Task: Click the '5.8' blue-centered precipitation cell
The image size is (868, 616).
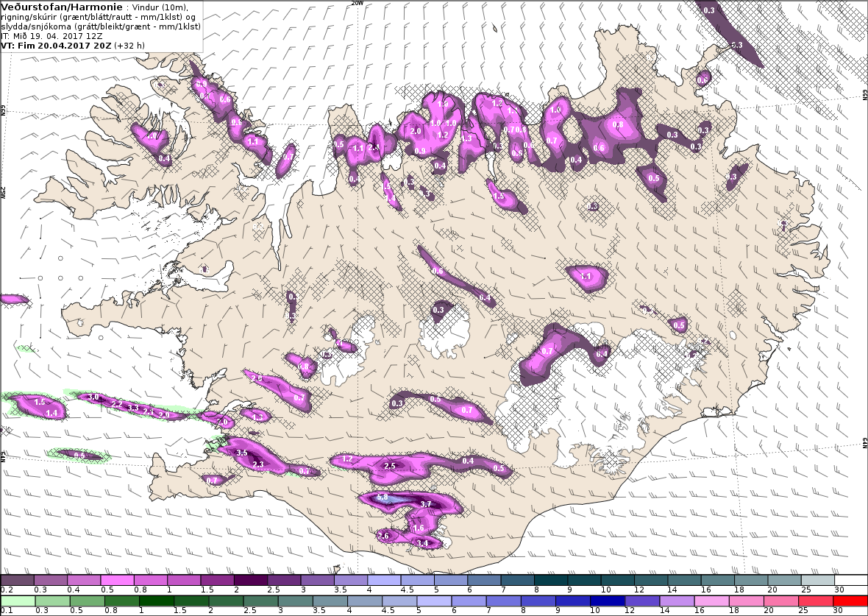Action: tap(391, 499)
